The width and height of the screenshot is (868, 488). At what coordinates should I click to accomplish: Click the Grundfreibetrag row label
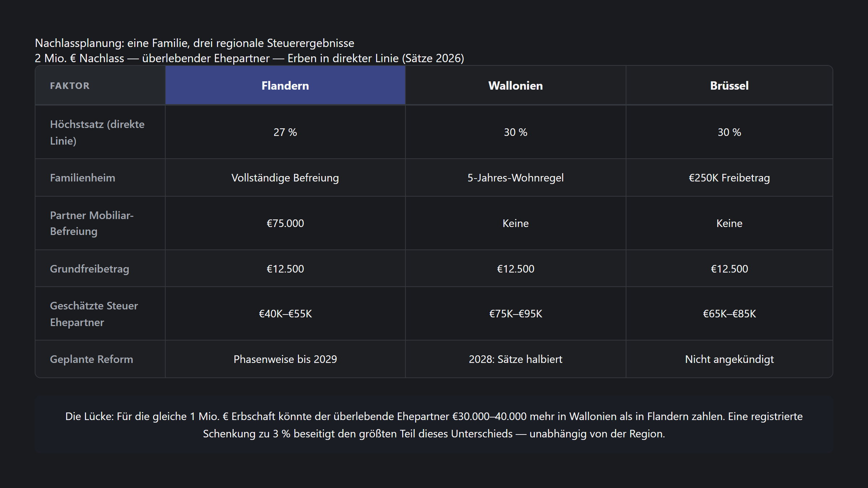tap(89, 269)
